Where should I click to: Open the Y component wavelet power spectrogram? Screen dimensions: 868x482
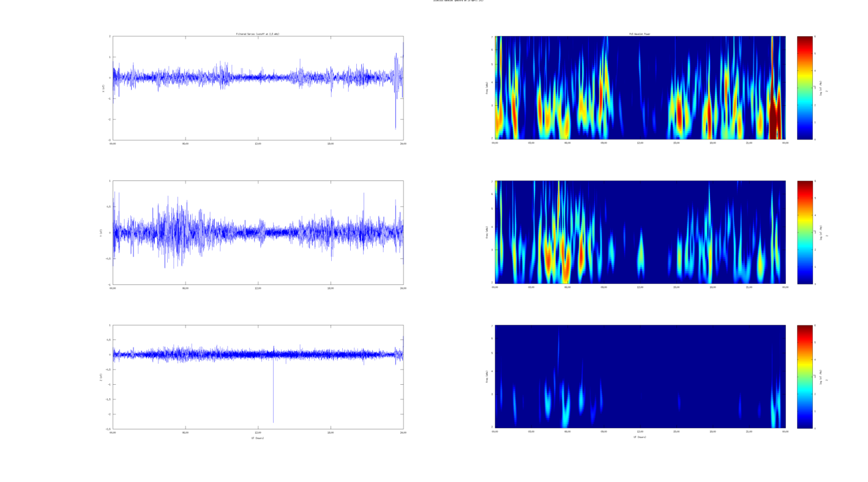pos(640,232)
